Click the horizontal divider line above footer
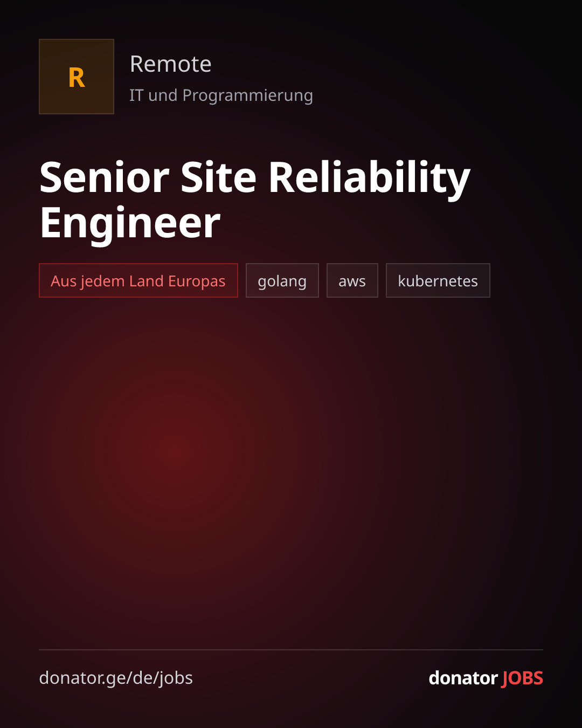This screenshot has width=582, height=728. coord(291,650)
